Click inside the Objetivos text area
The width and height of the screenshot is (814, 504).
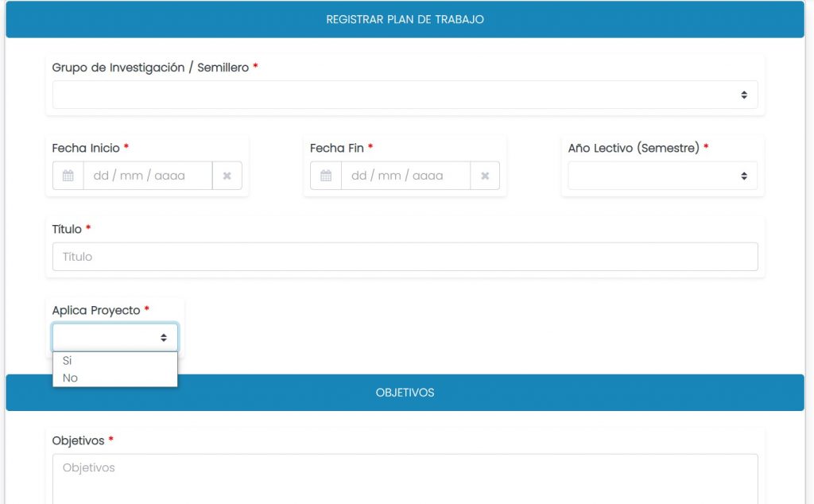point(405,479)
